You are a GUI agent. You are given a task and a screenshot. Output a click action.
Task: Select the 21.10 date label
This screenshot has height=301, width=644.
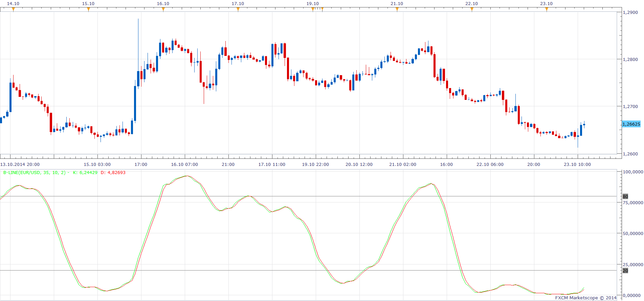click(x=397, y=4)
